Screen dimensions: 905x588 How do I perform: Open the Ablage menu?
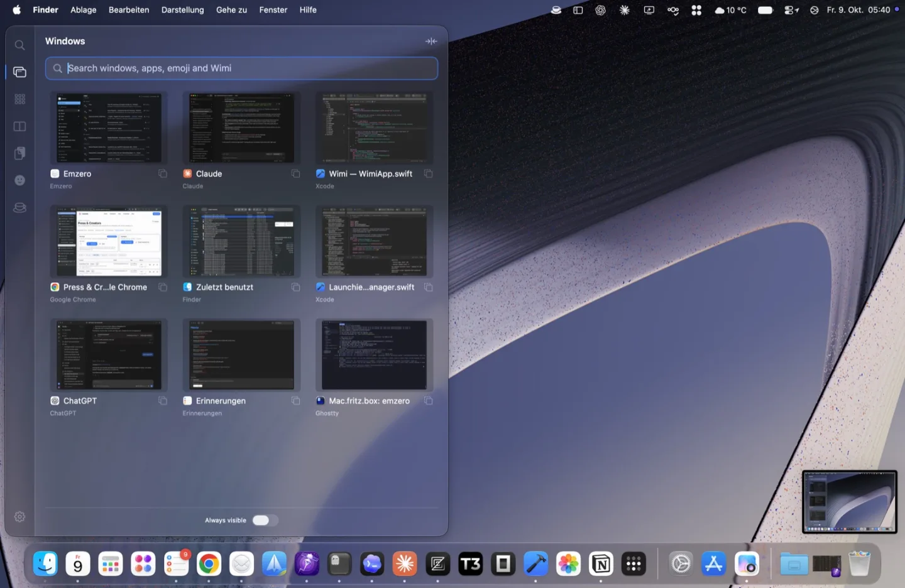(x=84, y=10)
